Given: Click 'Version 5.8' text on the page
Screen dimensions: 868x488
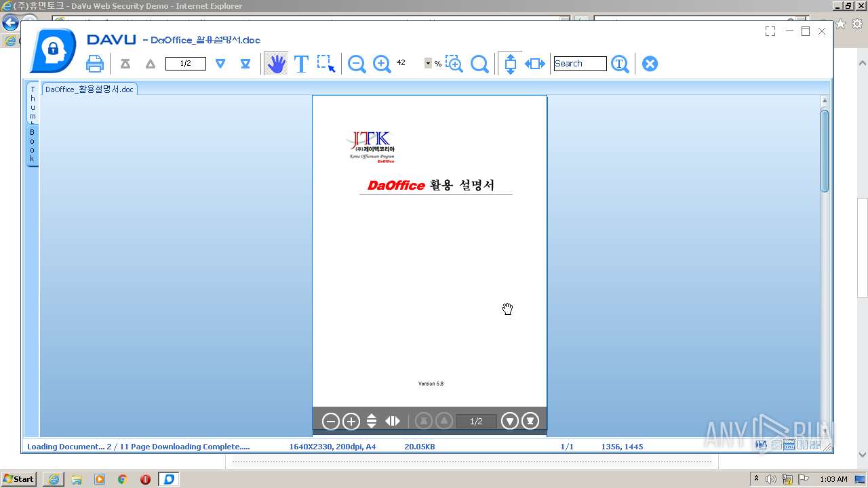Looking at the screenshot, I should coord(431,384).
